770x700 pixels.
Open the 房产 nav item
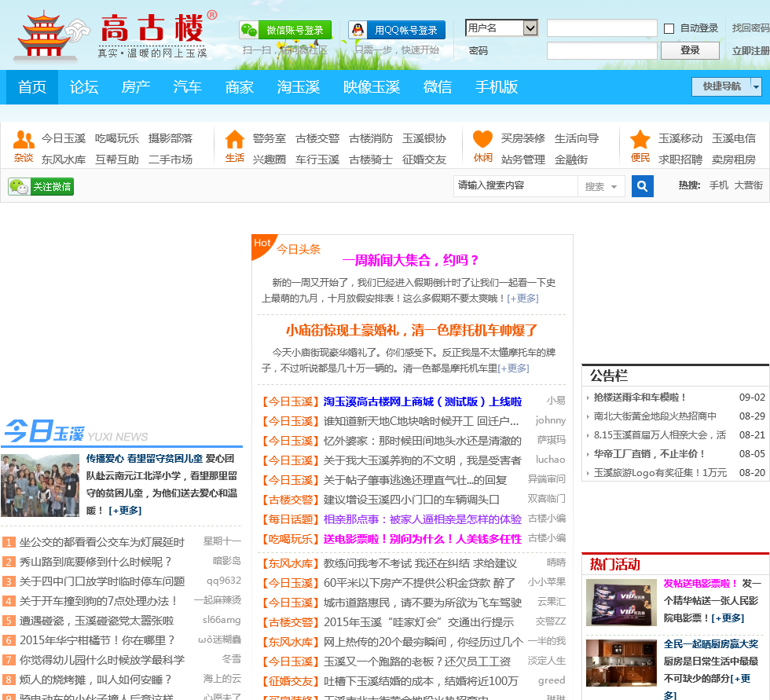[135, 87]
